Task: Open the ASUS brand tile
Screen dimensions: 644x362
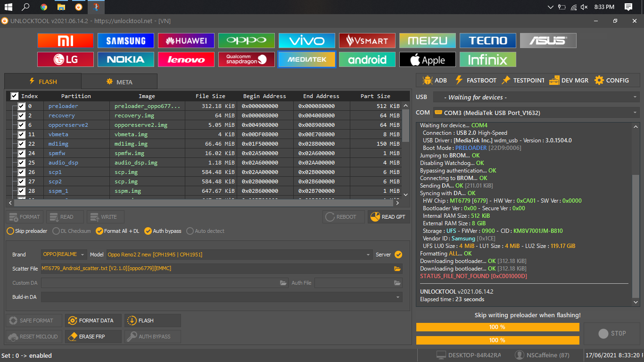Action: [x=548, y=41]
